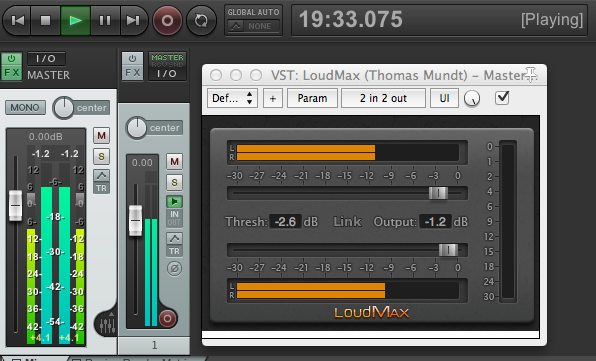Click track 1 volume fader handle

pos(136,220)
